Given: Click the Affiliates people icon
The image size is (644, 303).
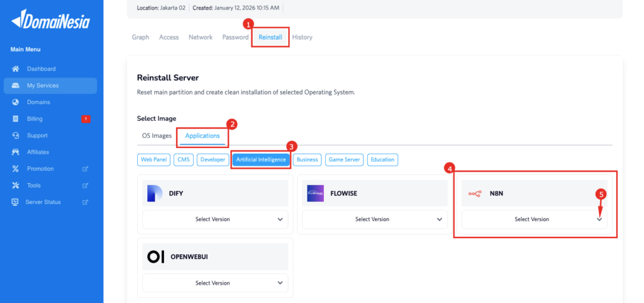Looking at the screenshot, I should pos(16,152).
